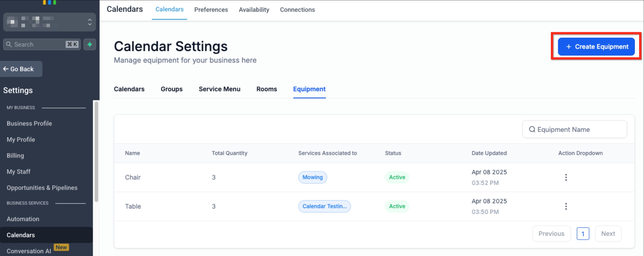Switch to the Service Menu tab
644x256 pixels.
[x=219, y=89]
